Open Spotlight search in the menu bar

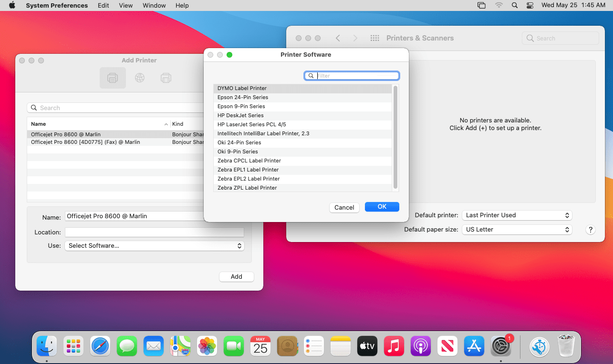(x=514, y=5)
